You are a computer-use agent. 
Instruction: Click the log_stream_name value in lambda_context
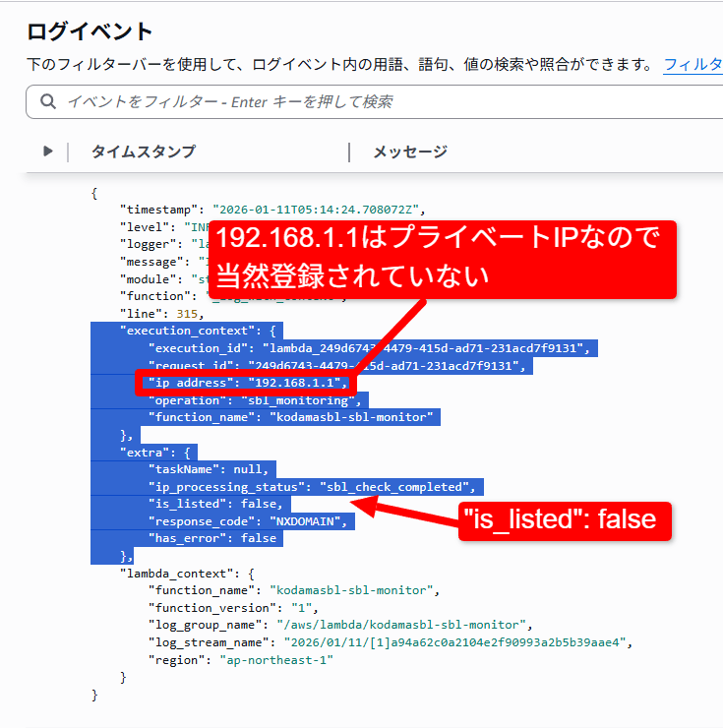click(455, 642)
